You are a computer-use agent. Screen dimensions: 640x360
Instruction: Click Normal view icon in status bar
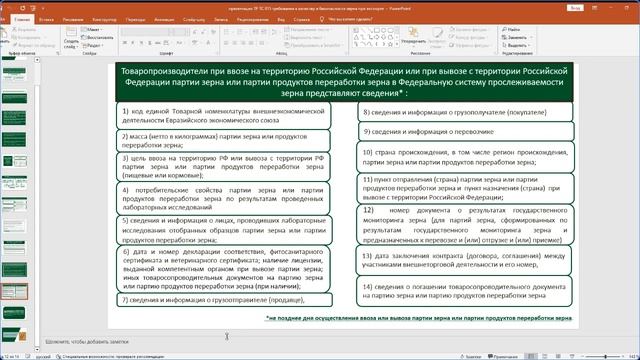click(x=531, y=356)
